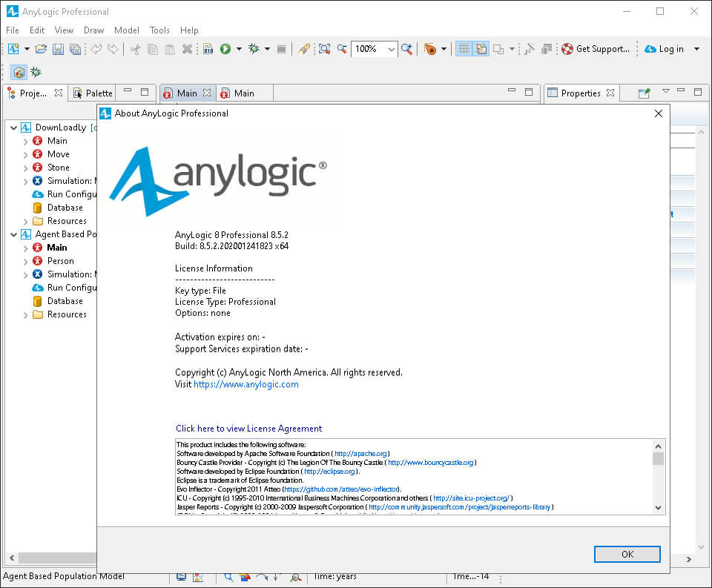Click the search icon in the bottom status bar
This screenshot has height=588, width=712.
click(x=228, y=577)
